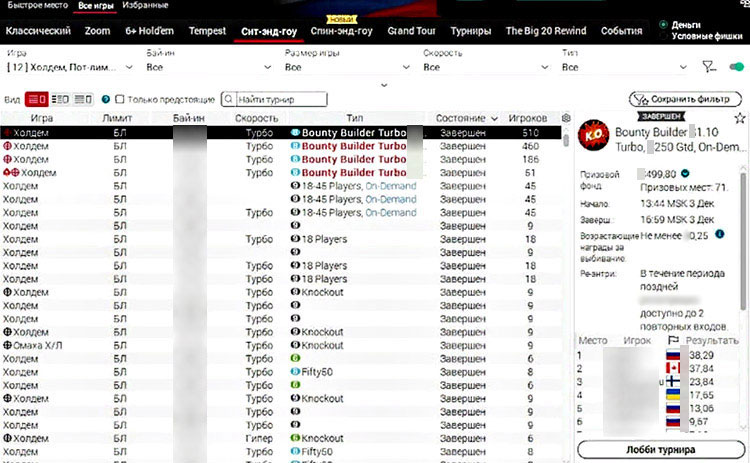Sort results by the flag column header

click(673, 340)
